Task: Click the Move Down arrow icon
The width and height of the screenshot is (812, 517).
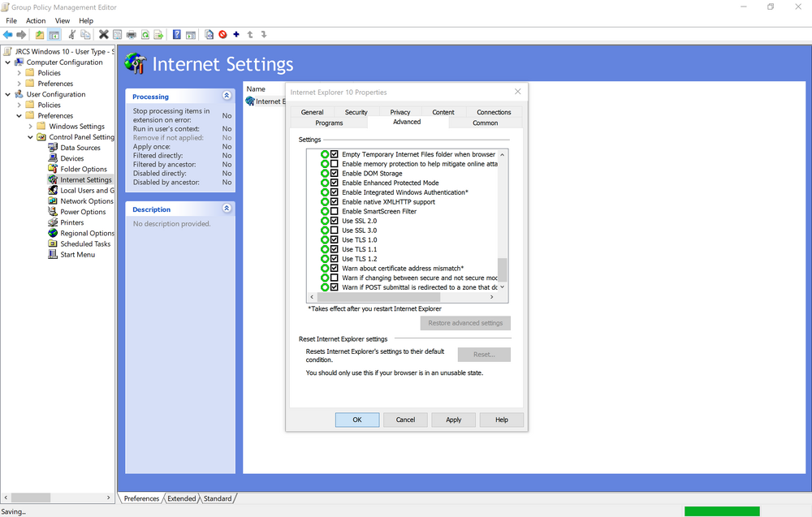Action: click(264, 35)
